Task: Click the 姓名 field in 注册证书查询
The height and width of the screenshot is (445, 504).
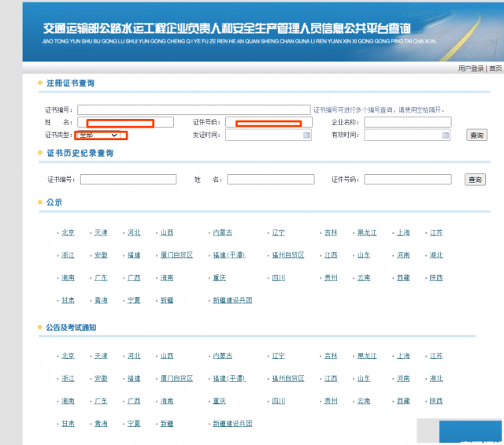Action: (124, 122)
